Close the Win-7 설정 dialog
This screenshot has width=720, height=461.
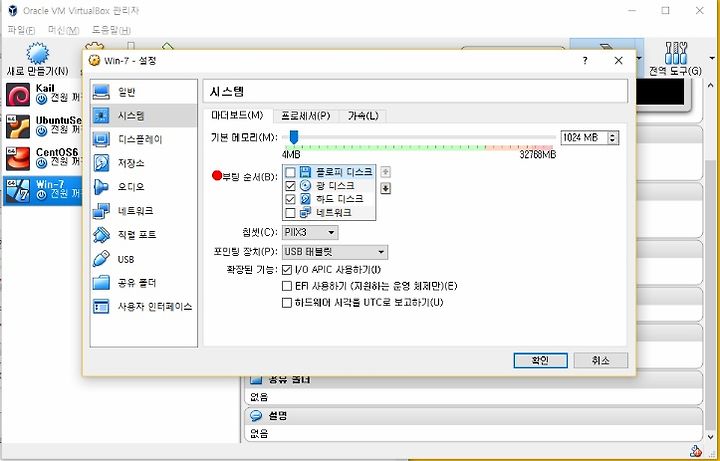click(x=619, y=61)
